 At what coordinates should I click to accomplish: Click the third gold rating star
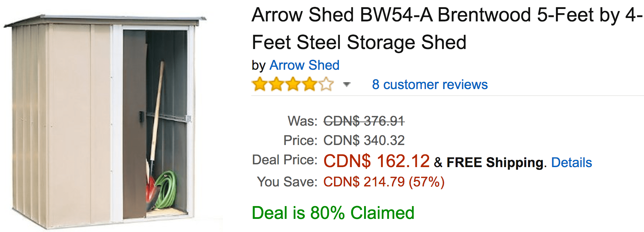[293, 84]
